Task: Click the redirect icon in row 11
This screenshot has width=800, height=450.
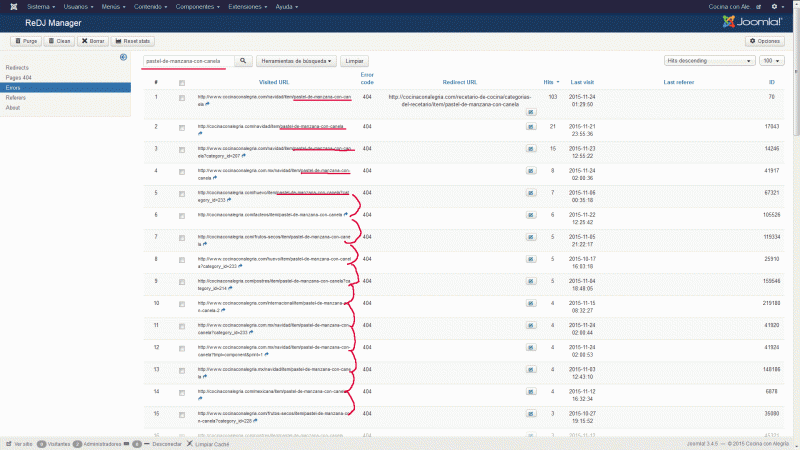Action: pos(531,326)
